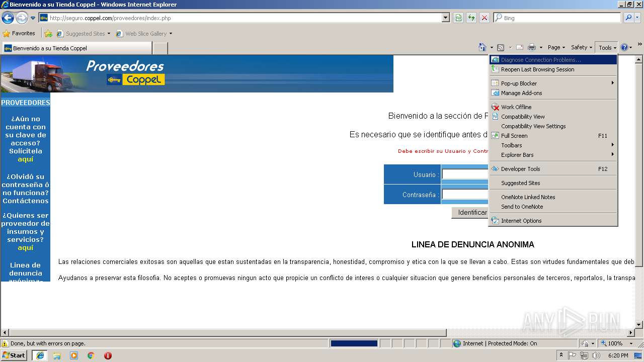Screen dimensions: 644x362
Task: Expand the Explorer Bars submenu
Action: coord(553,155)
